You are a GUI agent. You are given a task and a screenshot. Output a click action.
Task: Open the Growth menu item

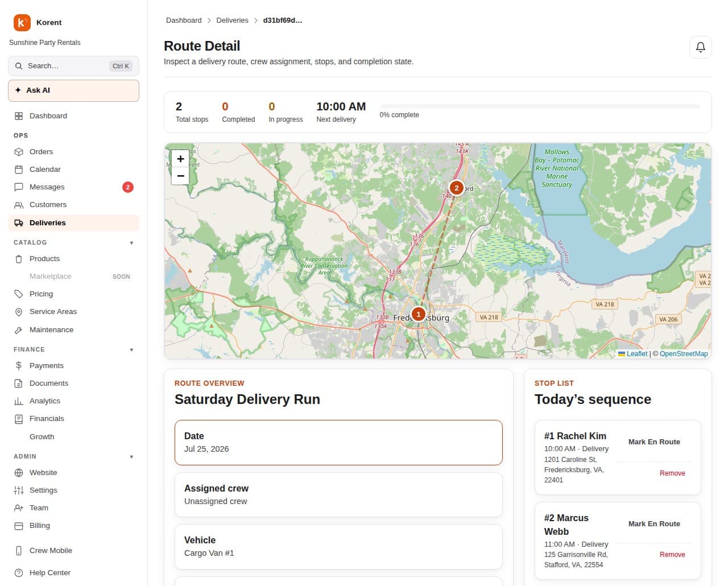[73, 437]
